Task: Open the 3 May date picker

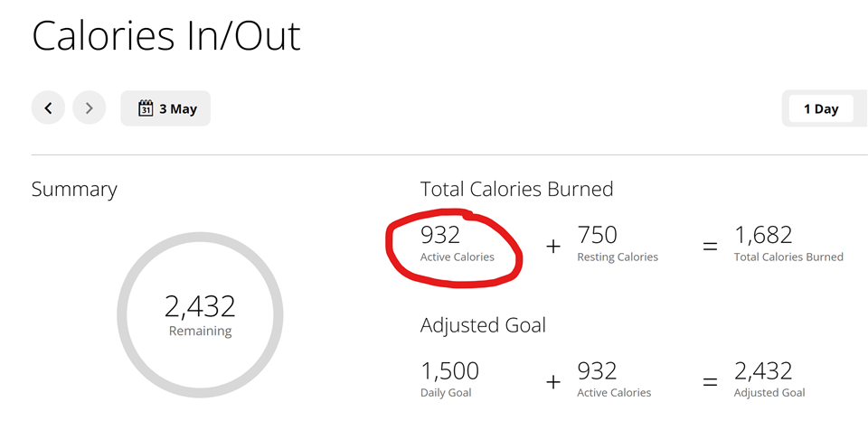Action: pos(165,108)
